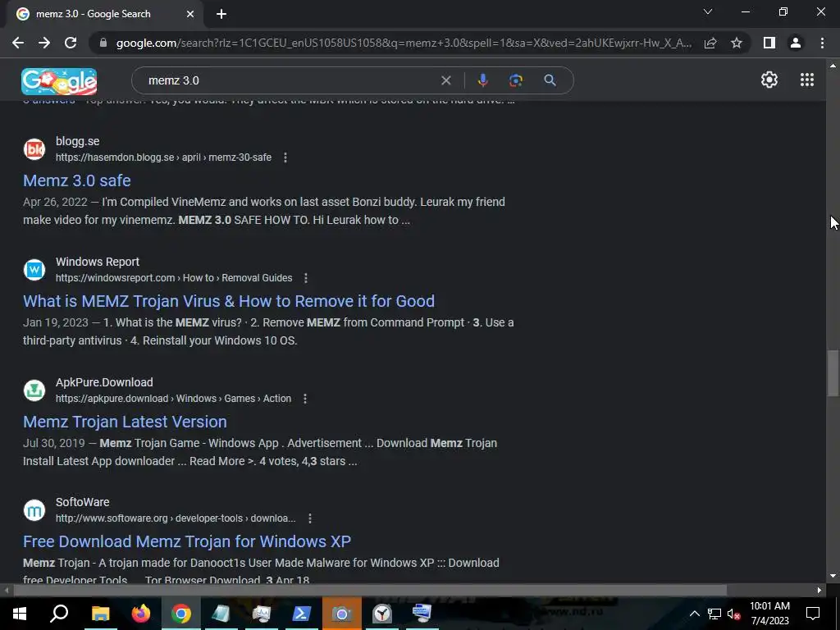Click the Google doodle logo

tap(59, 81)
